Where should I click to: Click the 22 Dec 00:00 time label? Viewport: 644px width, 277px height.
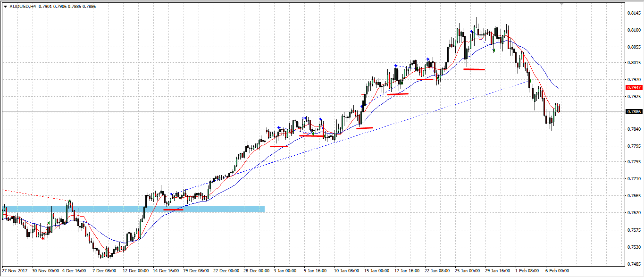pos(227,271)
